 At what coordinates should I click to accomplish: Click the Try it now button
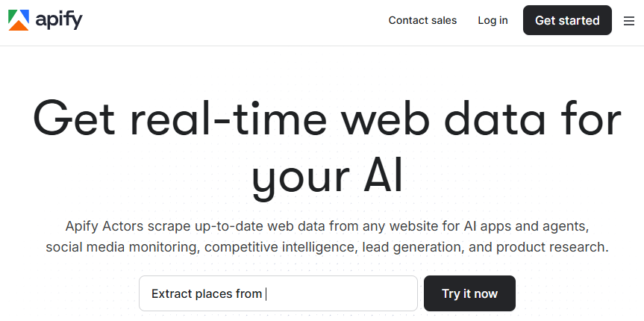(x=469, y=293)
